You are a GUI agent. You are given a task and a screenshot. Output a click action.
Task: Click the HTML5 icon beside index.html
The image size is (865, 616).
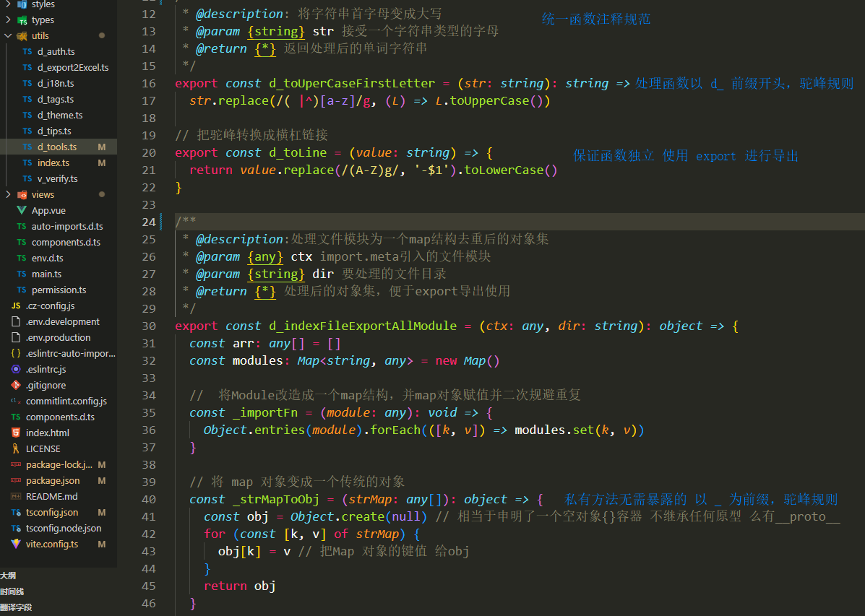click(16, 433)
